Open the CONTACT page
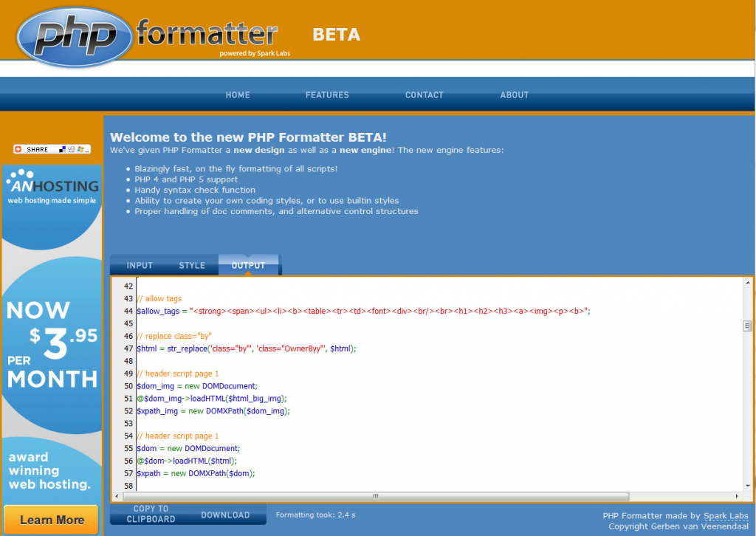Viewport: 756px width, 536px height. point(424,95)
